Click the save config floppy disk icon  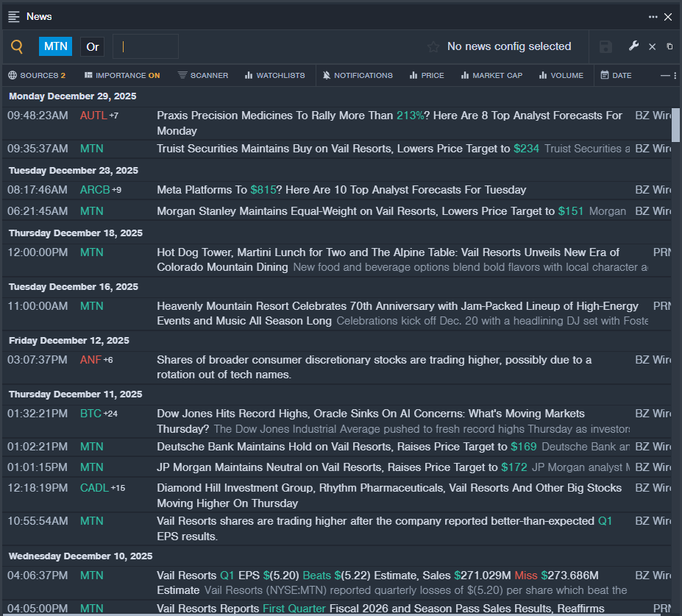605,47
